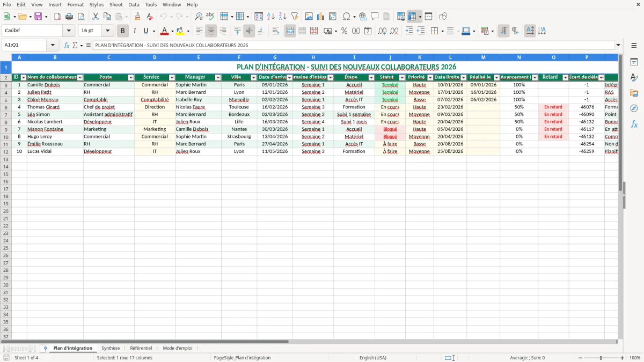This screenshot has width=644, height=362.
Task: Click the Print icon
Action: (x=69, y=17)
